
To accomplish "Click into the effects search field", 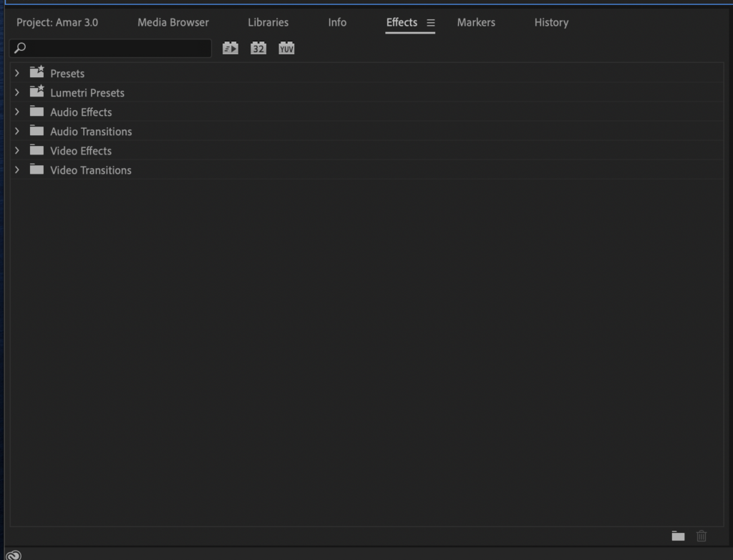I will click(x=110, y=48).
